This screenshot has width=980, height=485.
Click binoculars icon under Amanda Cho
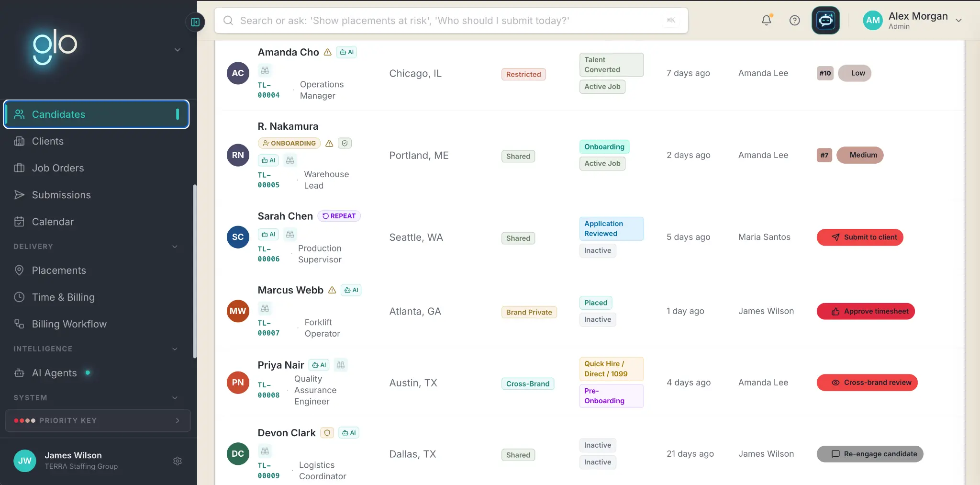pos(265,70)
